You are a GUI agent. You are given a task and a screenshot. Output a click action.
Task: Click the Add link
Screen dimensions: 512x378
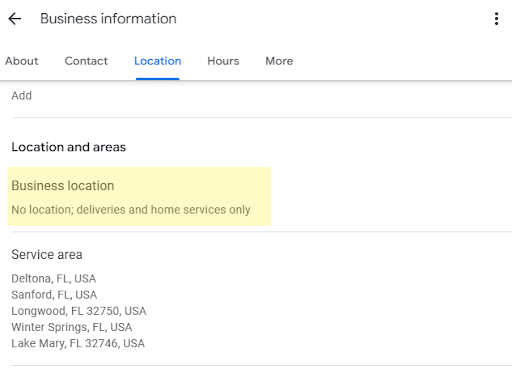(x=22, y=96)
